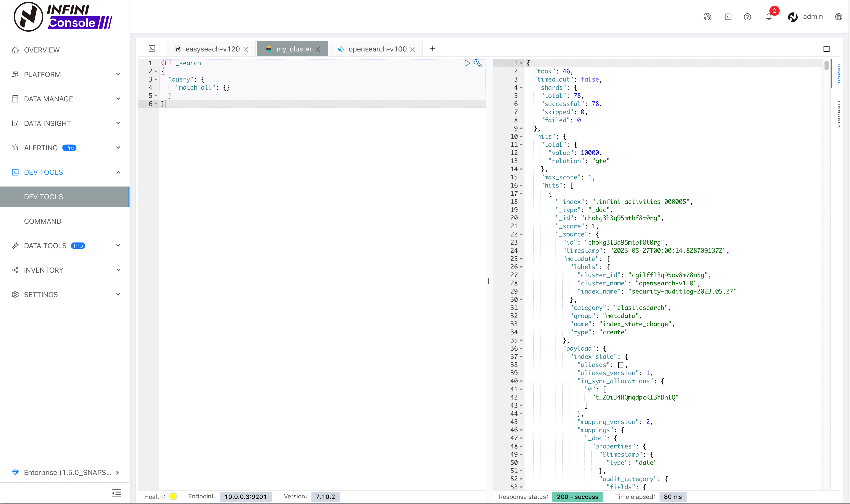Expand the DATA MANAGE menu
This screenshot has height=504, width=850.
point(65,99)
